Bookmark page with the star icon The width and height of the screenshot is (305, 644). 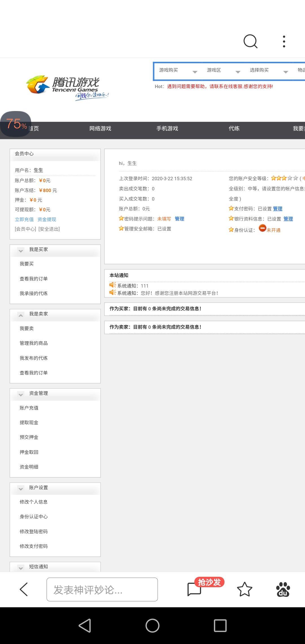click(244, 589)
